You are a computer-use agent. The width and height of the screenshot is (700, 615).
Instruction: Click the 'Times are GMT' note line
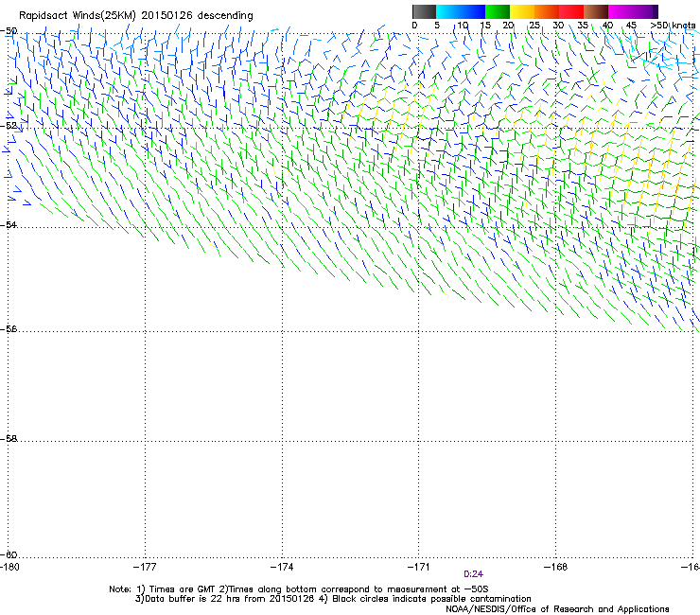point(299,589)
